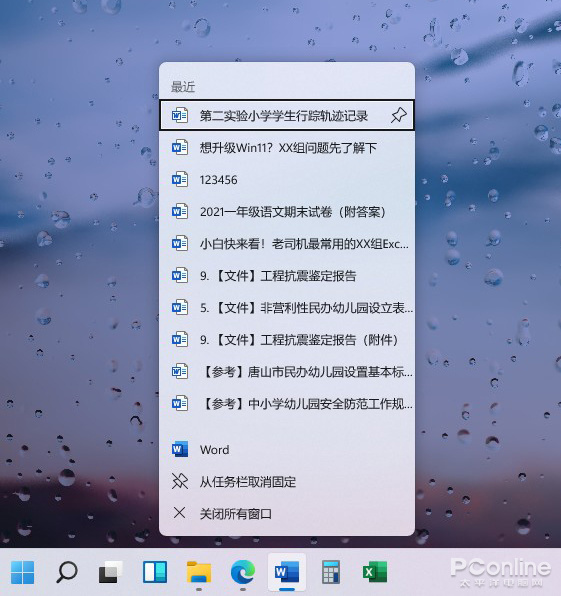Click the Word taskbar icon
The height and width of the screenshot is (596, 561).
287,572
